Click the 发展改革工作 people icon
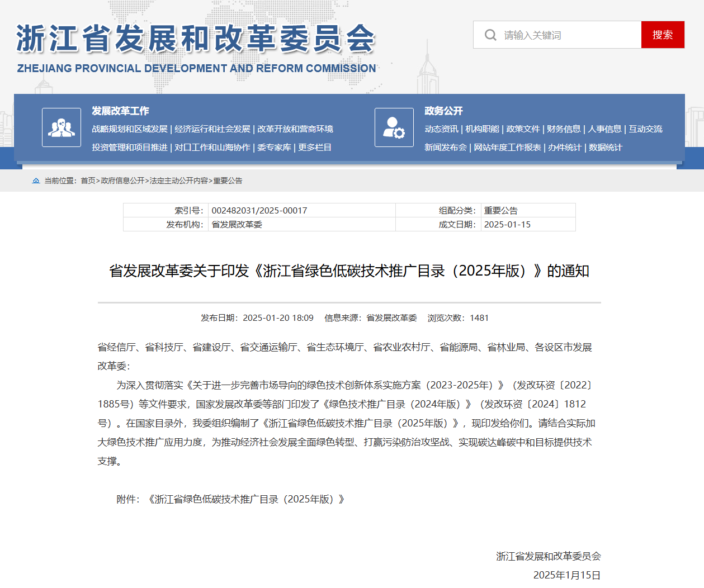This screenshot has height=588, width=704. pyautogui.click(x=62, y=127)
